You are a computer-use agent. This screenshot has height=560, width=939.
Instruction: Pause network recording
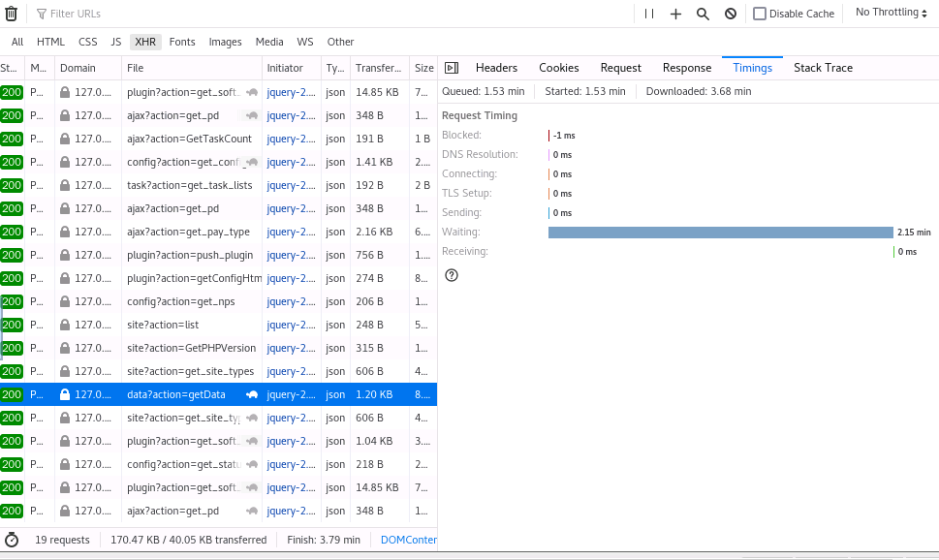pos(649,14)
